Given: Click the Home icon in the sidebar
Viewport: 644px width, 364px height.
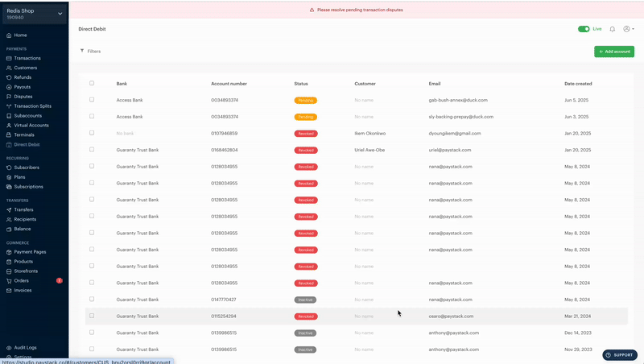Looking at the screenshot, I should coord(9,35).
